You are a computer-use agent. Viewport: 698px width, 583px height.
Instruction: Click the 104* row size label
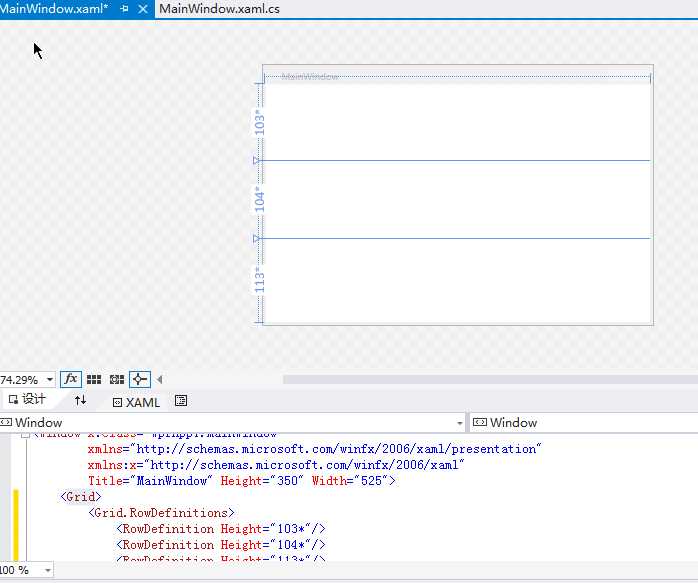(x=259, y=202)
